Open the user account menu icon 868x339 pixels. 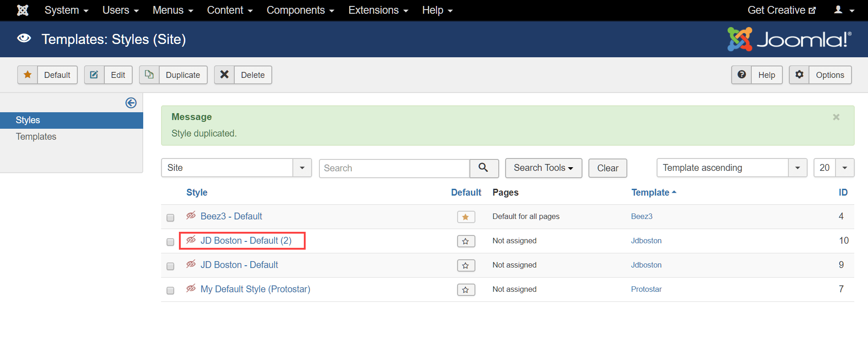pos(844,10)
